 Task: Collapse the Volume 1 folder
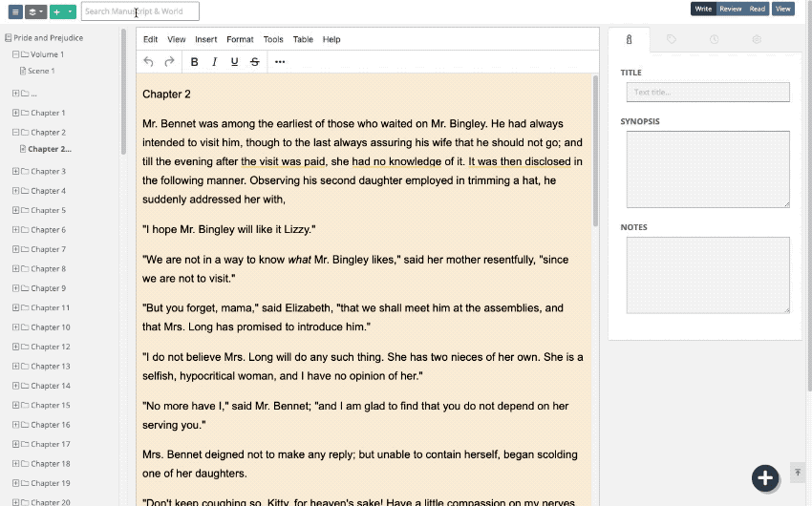15,54
